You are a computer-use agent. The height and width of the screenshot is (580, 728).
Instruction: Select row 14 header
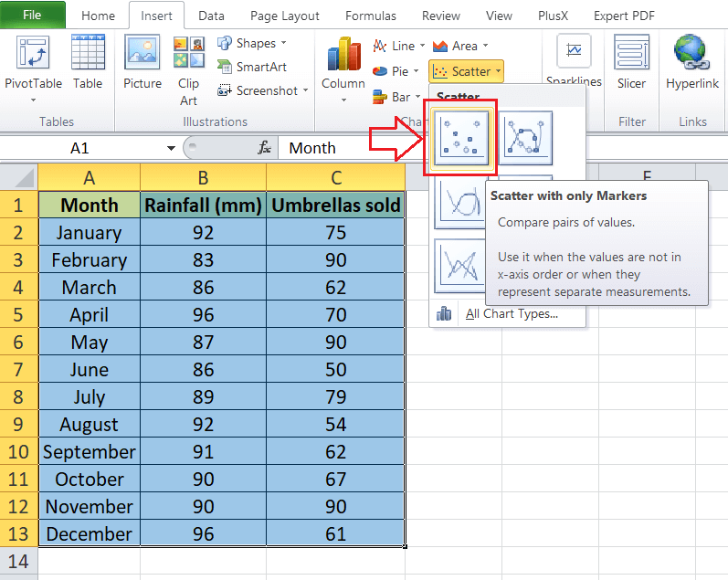pyautogui.click(x=18, y=562)
